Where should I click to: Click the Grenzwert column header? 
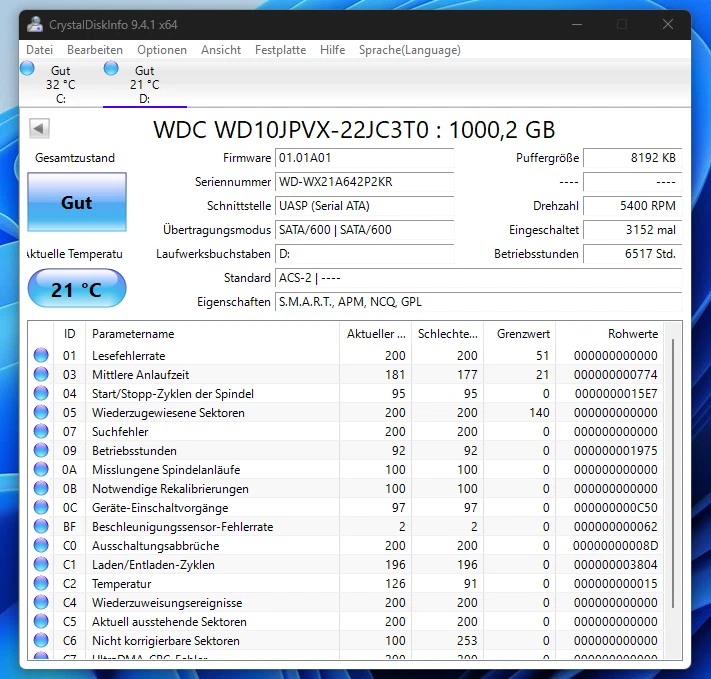click(x=520, y=334)
